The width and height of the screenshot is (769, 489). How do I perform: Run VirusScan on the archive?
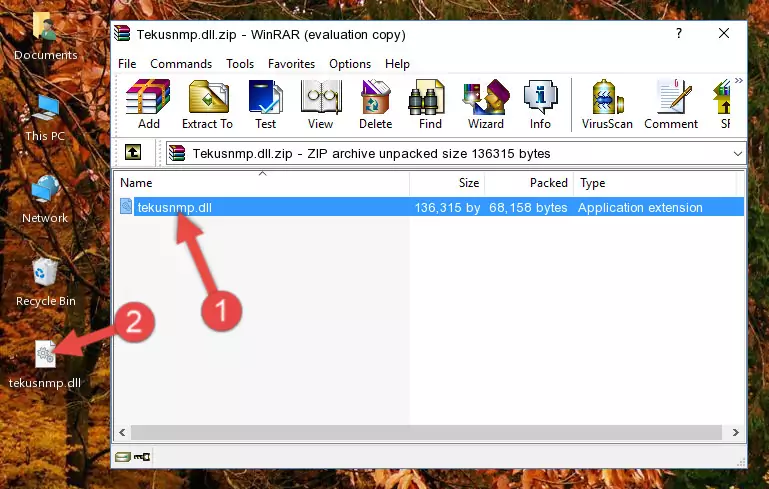tap(607, 104)
